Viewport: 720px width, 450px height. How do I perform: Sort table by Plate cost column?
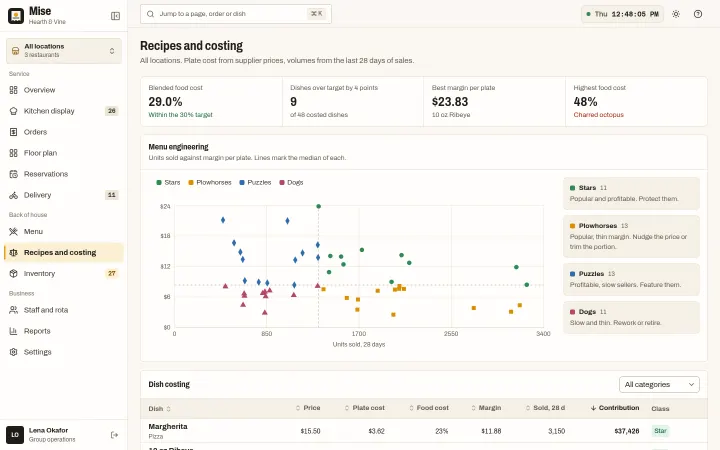tap(365, 408)
